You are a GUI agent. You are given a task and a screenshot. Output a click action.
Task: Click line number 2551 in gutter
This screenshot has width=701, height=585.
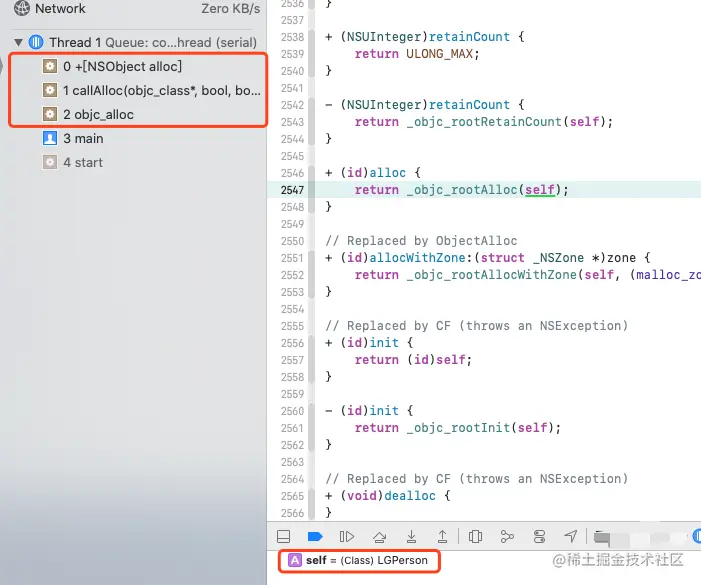pyautogui.click(x=292, y=258)
